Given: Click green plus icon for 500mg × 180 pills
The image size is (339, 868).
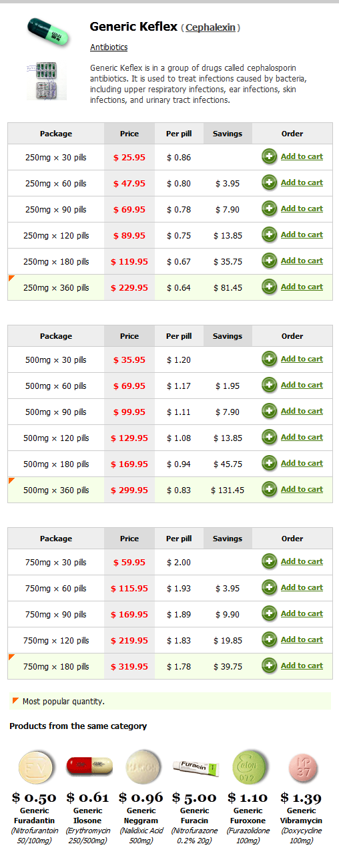Looking at the screenshot, I should pos(270,463).
